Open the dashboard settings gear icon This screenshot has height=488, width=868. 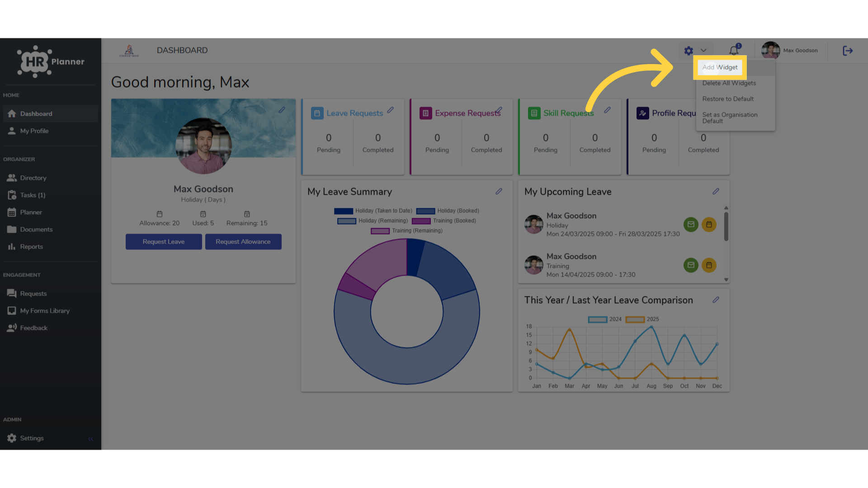pyautogui.click(x=689, y=51)
